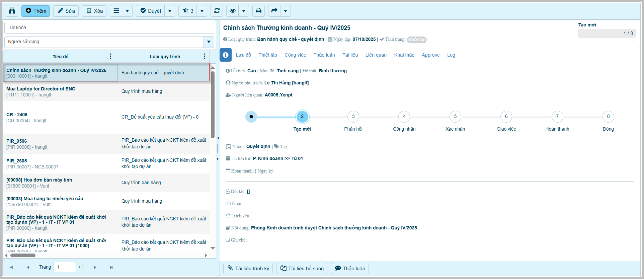Switch to the Lưu đồ tab
Screen dimensions: 644x279
[x=243, y=55]
